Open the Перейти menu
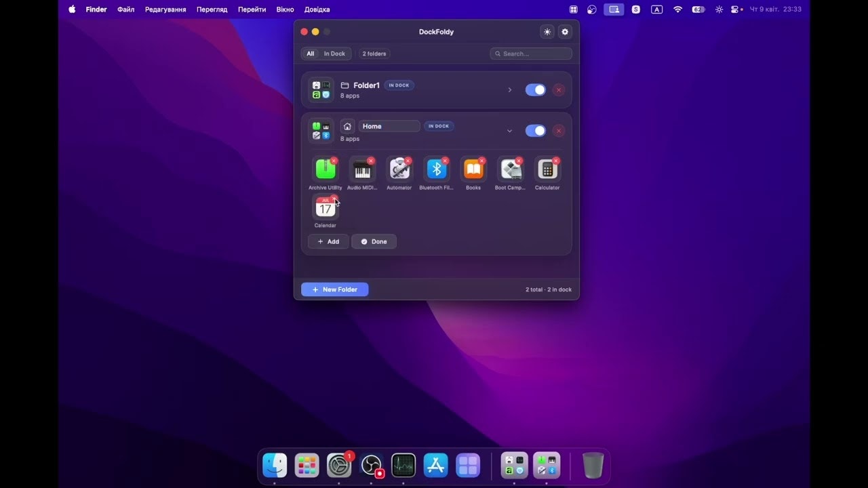868x488 pixels. click(x=252, y=9)
